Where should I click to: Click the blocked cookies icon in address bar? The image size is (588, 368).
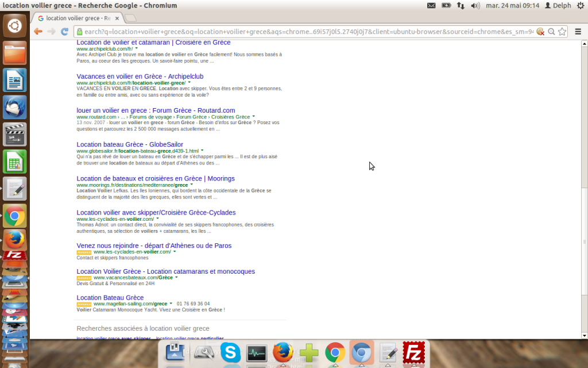click(540, 32)
